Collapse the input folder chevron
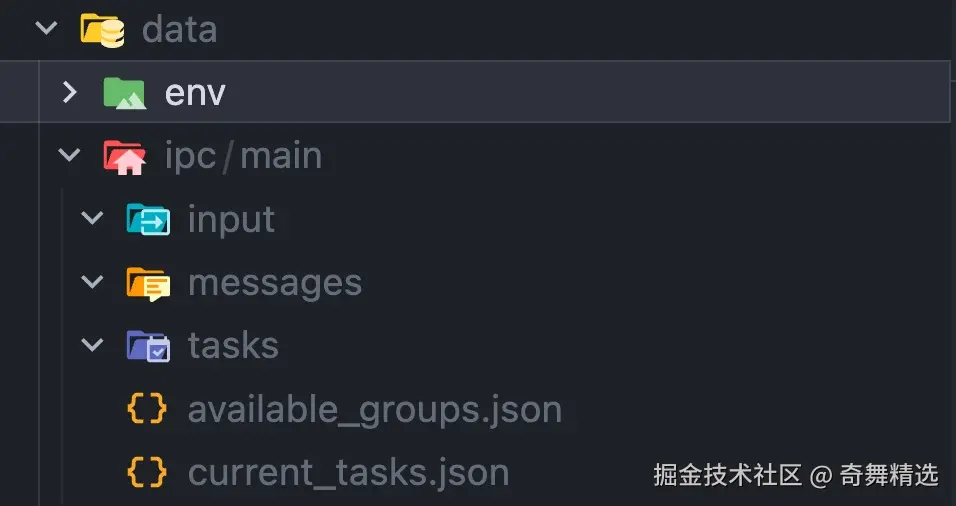The image size is (956, 506). (x=92, y=219)
